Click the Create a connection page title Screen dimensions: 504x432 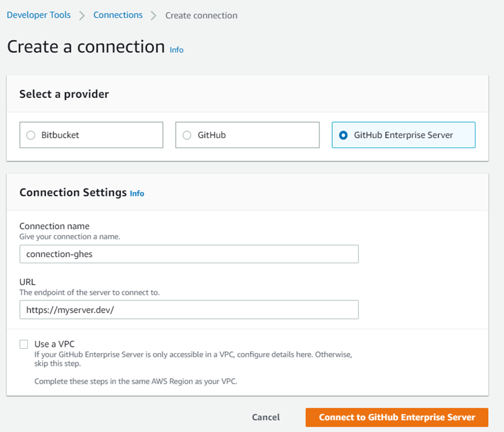(x=85, y=46)
